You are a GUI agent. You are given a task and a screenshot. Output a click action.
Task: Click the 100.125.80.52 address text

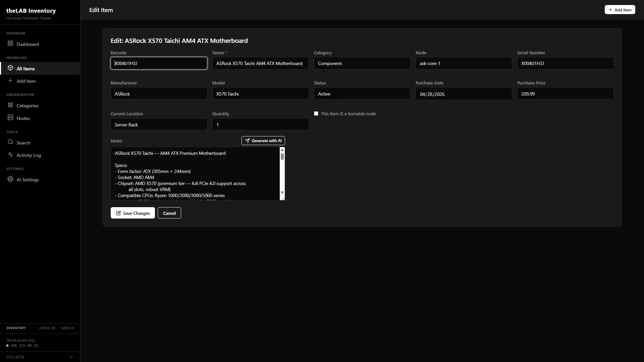24,346
